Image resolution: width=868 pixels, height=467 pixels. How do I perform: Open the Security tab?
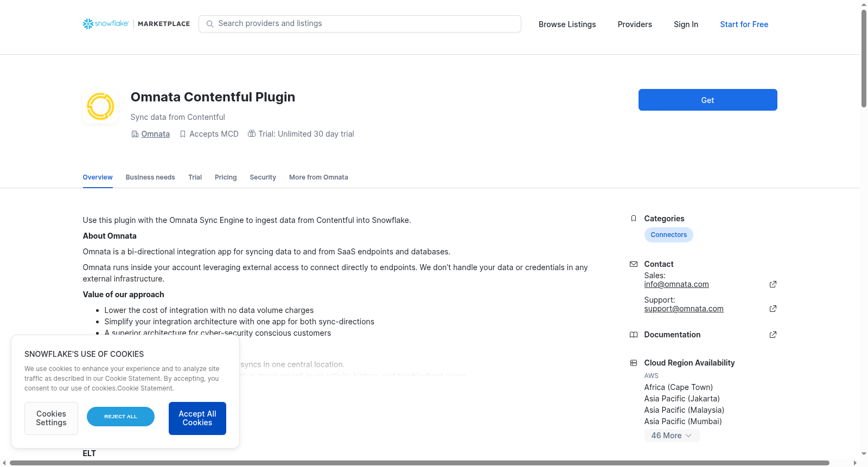(263, 177)
